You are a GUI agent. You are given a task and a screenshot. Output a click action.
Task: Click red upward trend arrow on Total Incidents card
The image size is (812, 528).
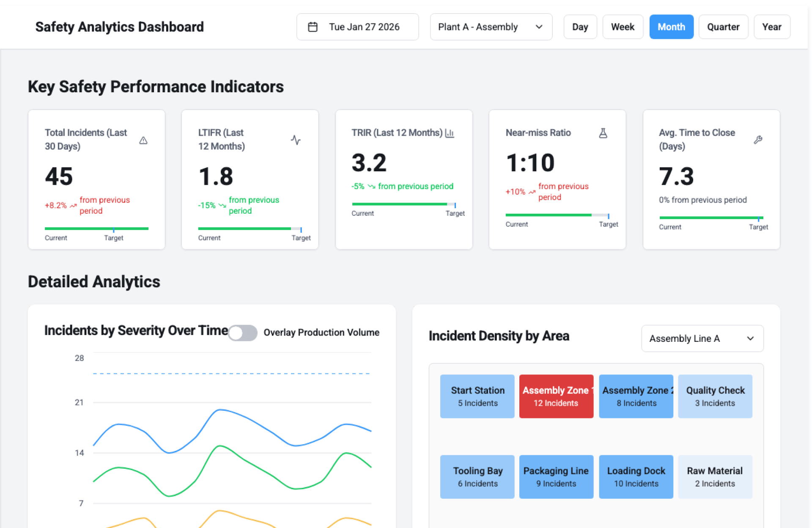73,206
